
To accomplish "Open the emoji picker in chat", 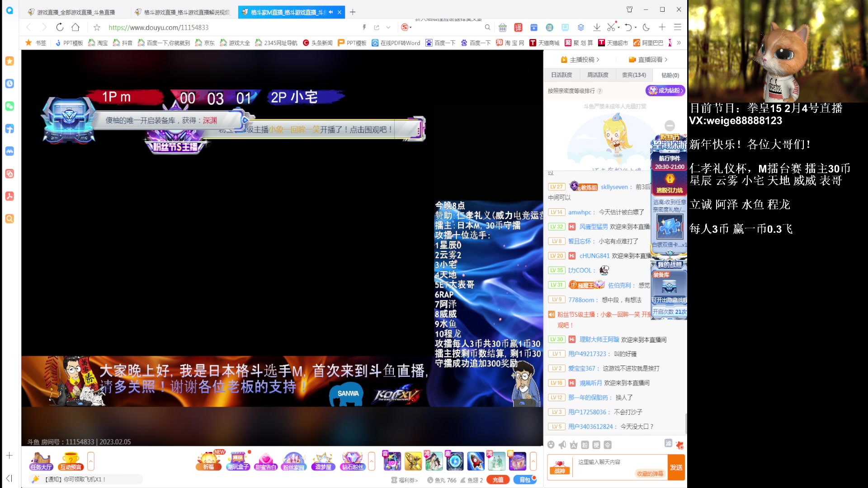I will (551, 445).
